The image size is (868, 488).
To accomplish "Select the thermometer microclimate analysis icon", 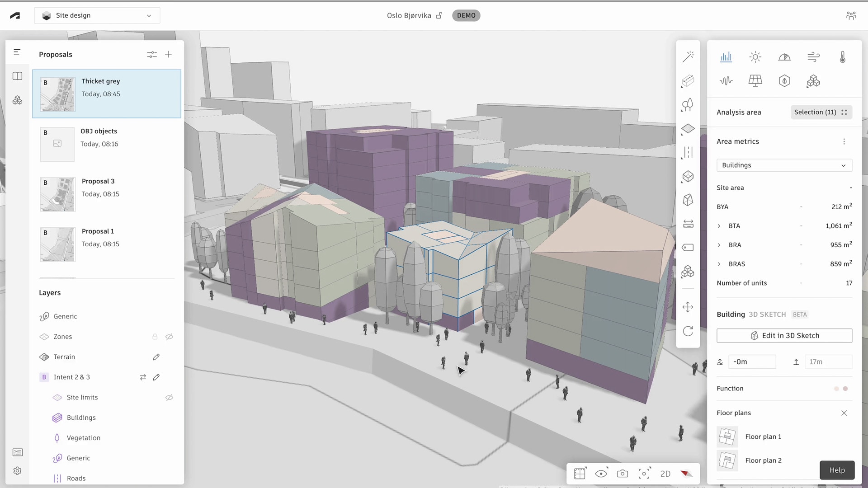I will point(842,57).
